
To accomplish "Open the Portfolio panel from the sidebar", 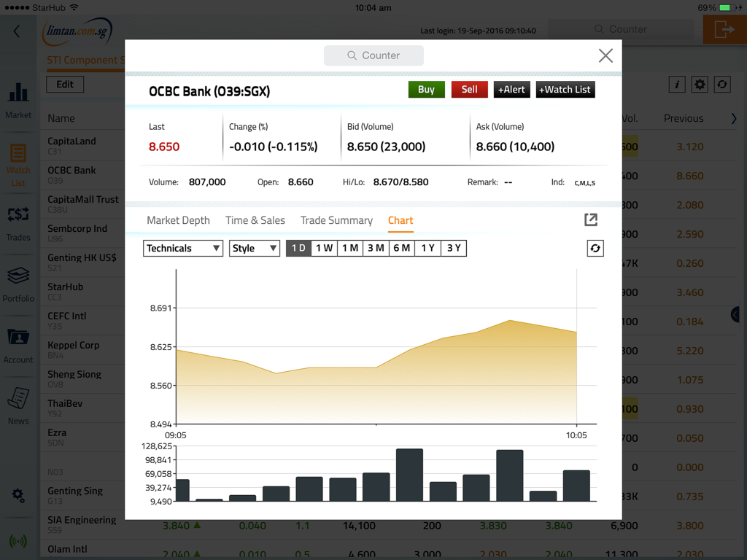I will point(18,281).
